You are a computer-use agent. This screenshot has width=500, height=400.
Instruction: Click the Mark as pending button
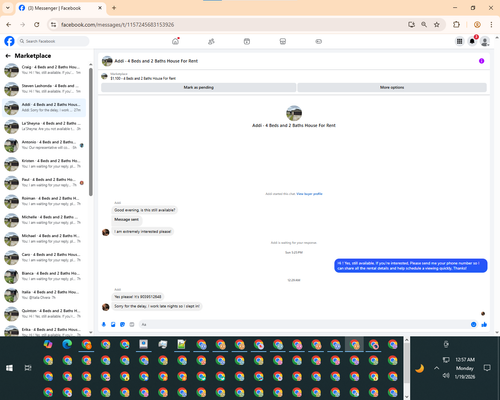point(198,87)
